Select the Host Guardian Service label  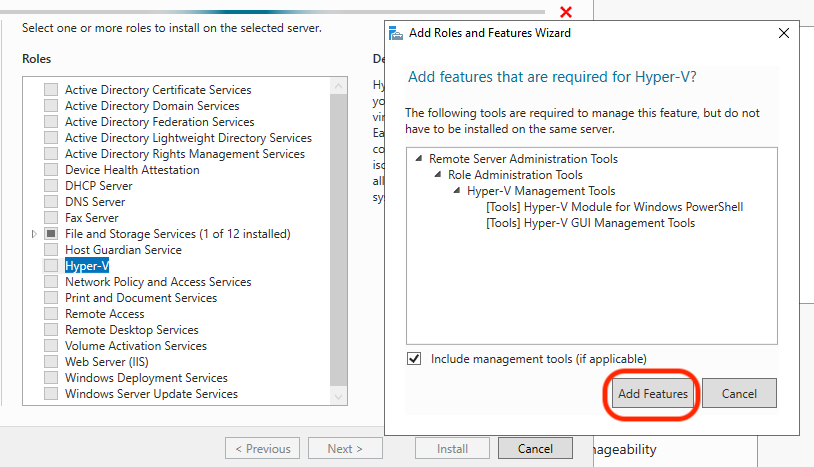123,250
